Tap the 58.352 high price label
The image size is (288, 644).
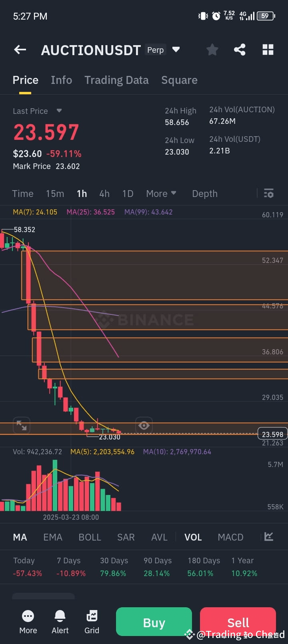tap(24, 230)
